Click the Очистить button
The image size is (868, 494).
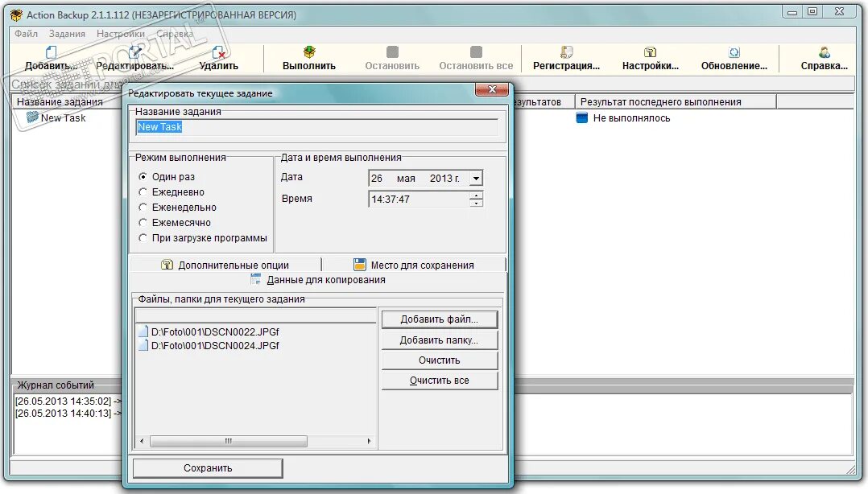click(x=440, y=360)
